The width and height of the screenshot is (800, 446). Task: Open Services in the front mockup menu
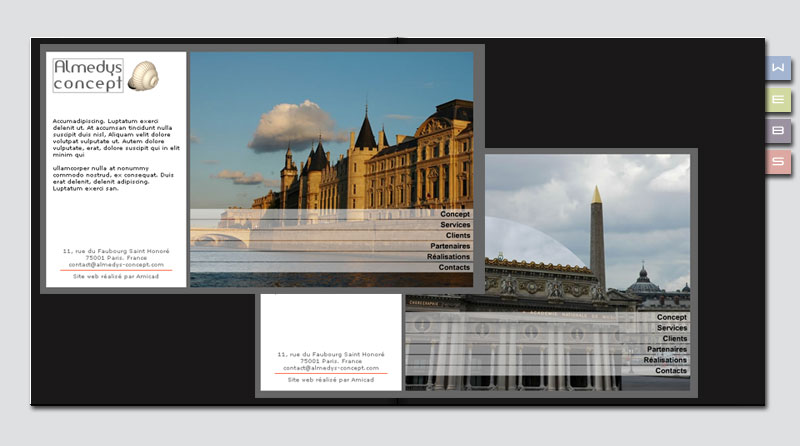454,225
